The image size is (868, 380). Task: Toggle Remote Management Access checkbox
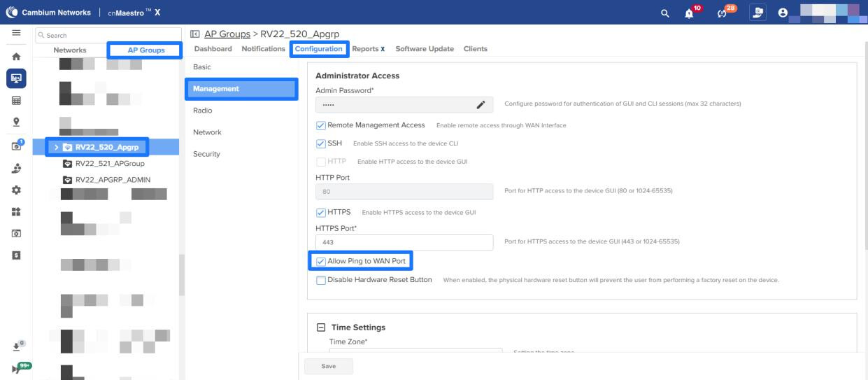321,125
